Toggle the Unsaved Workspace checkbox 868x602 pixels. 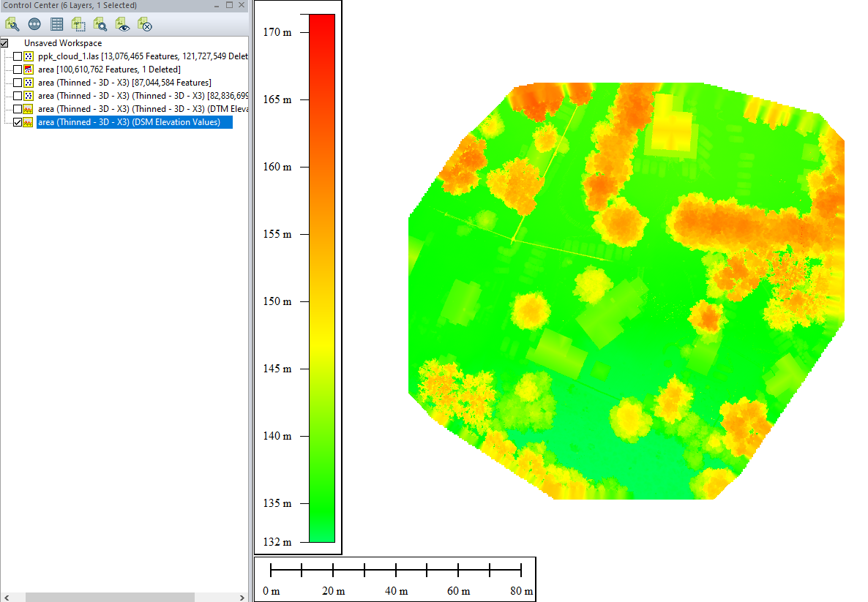[4, 42]
